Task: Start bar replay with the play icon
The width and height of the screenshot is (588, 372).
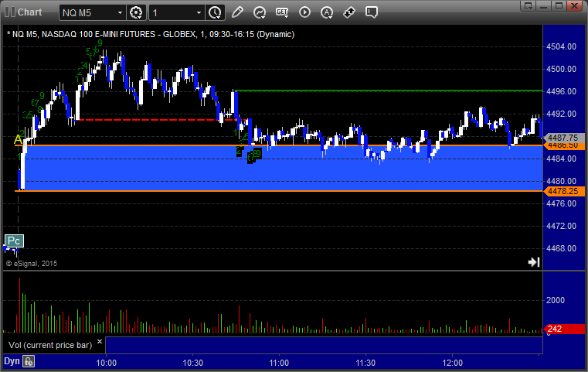Action: coord(304,12)
